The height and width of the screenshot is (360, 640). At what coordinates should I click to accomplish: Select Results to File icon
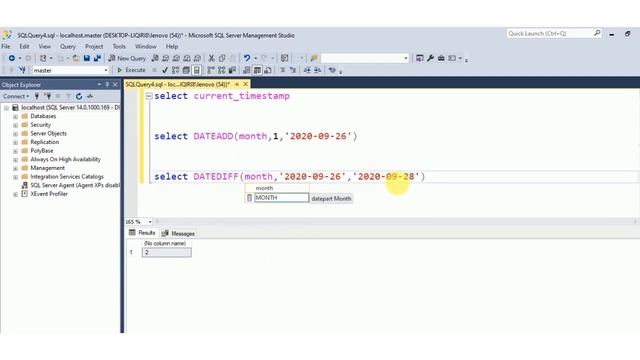coord(268,70)
